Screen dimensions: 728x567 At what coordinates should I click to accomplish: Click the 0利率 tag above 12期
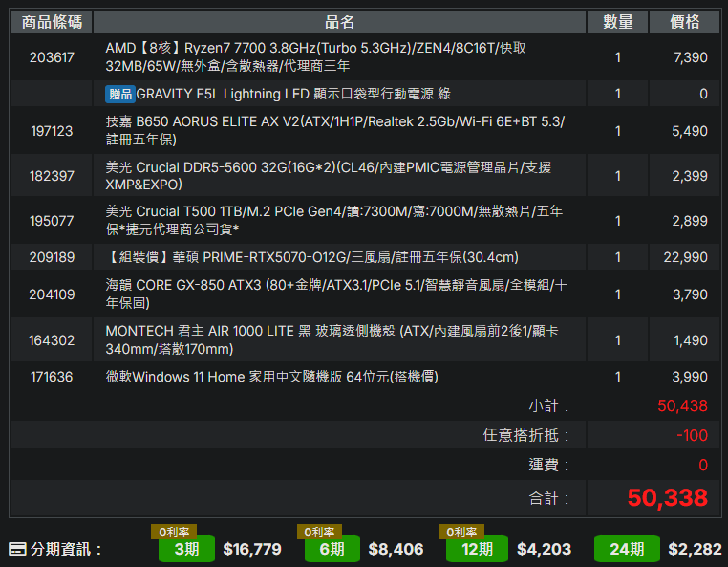point(461,532)
